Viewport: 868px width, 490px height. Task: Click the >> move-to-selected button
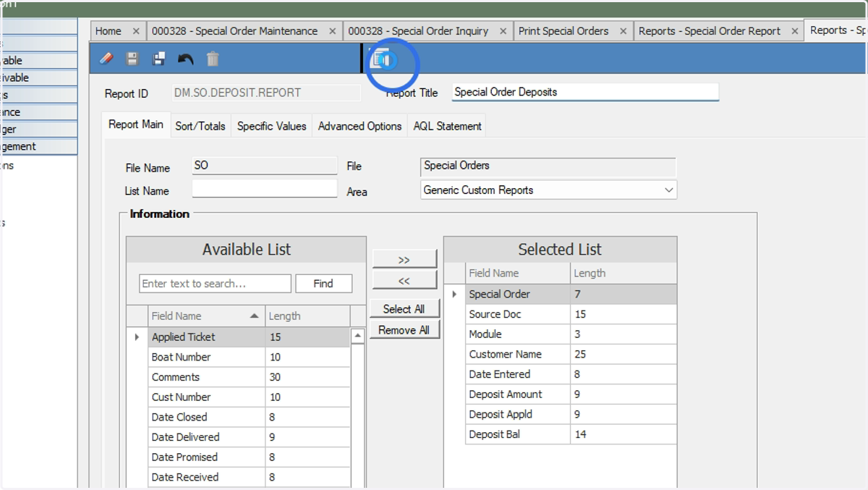tap(404, 259)
